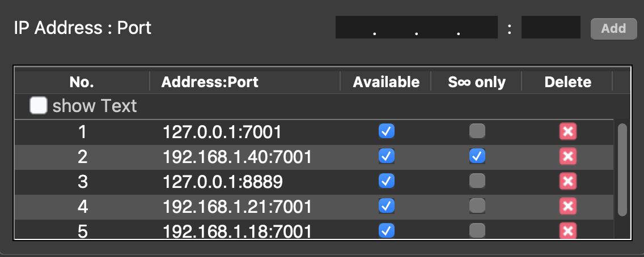Delete the 192.168.1.21:7001 entry
Screen dimensions: 644x257
pyautogui.click(x=567, y=205)
